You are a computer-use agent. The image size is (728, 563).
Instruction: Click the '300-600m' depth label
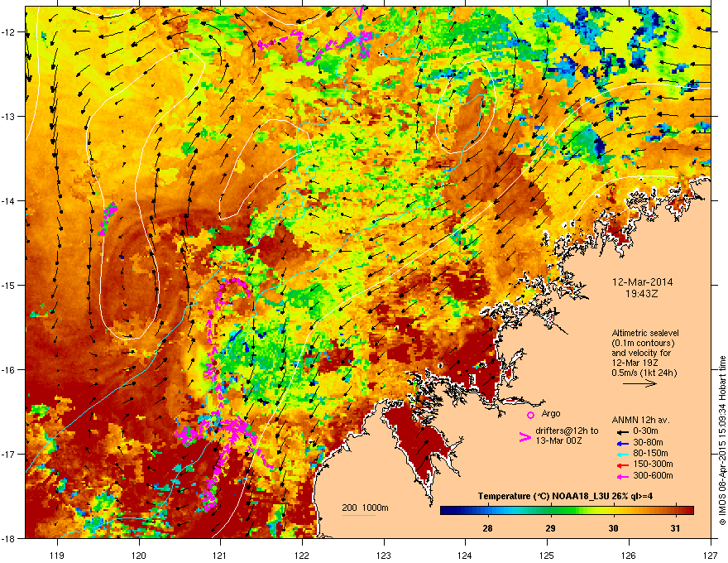click(653, 476)
